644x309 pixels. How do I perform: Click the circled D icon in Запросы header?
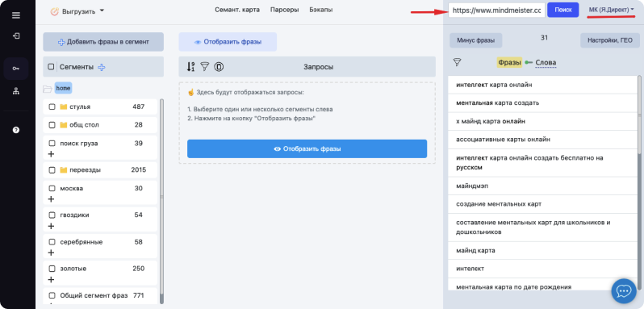219,66
